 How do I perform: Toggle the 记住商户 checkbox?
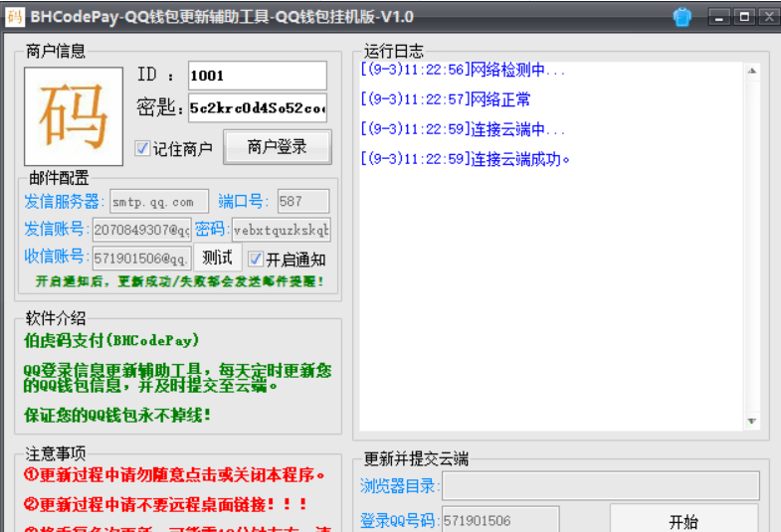142,148
